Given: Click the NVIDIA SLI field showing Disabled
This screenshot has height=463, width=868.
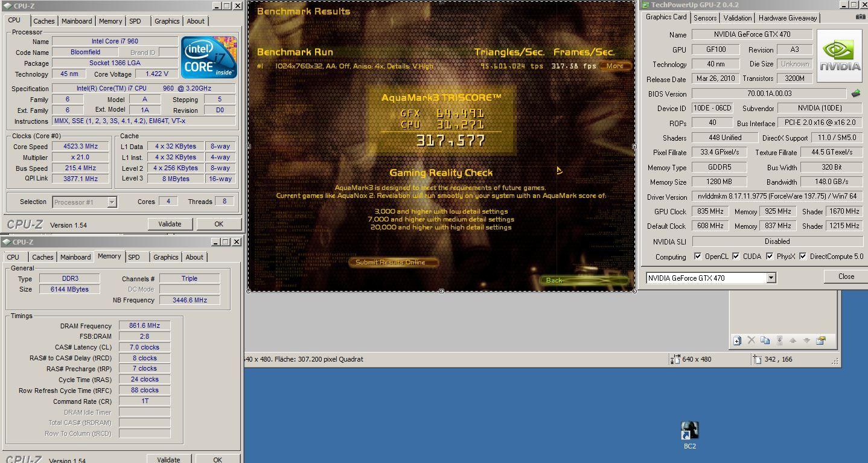Looking at the screenshot, I should tap(777, 241).
